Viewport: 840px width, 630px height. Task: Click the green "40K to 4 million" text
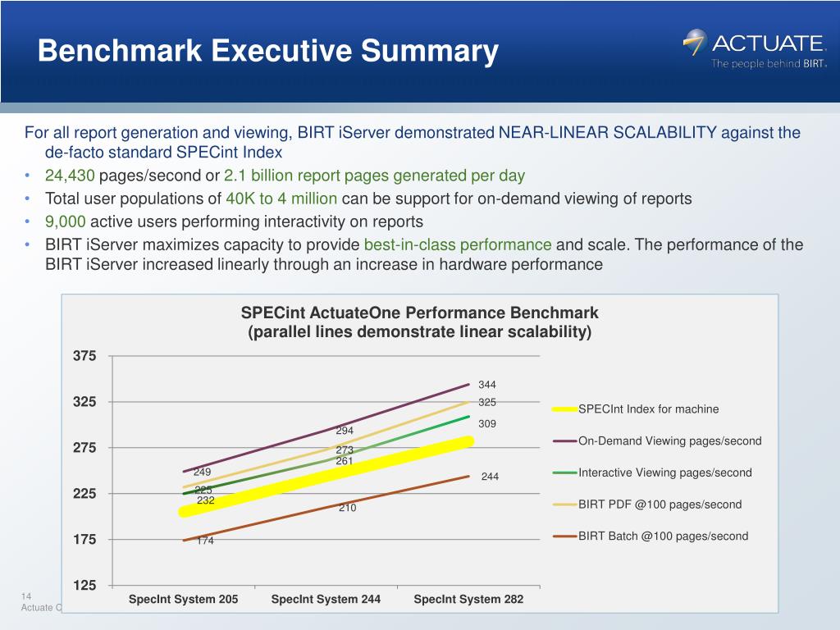coord(281,199)
